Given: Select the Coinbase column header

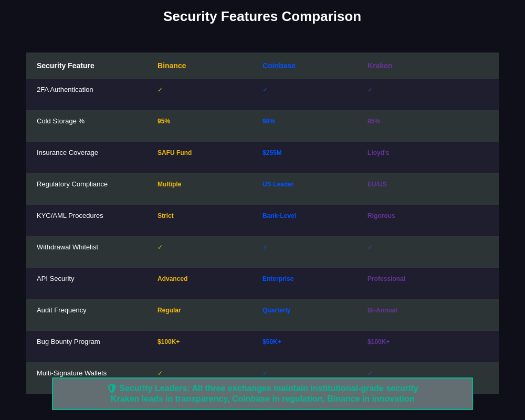Looking at the screenshot, I should point(279,66).
